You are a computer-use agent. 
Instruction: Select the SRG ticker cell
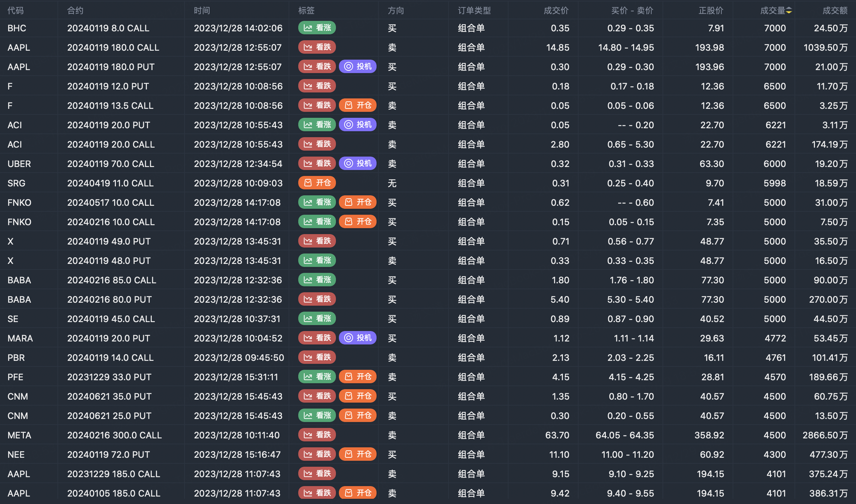click(16, 183)
